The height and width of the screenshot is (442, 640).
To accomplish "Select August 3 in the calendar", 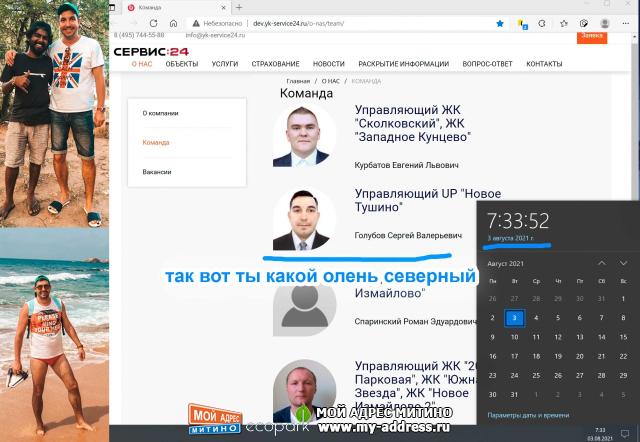I will [x=514, y=318].
